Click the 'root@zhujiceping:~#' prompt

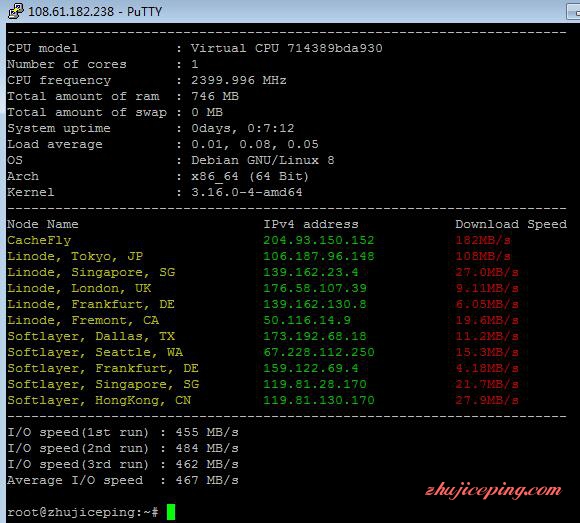pyautogui.click(x=83, y=512)
